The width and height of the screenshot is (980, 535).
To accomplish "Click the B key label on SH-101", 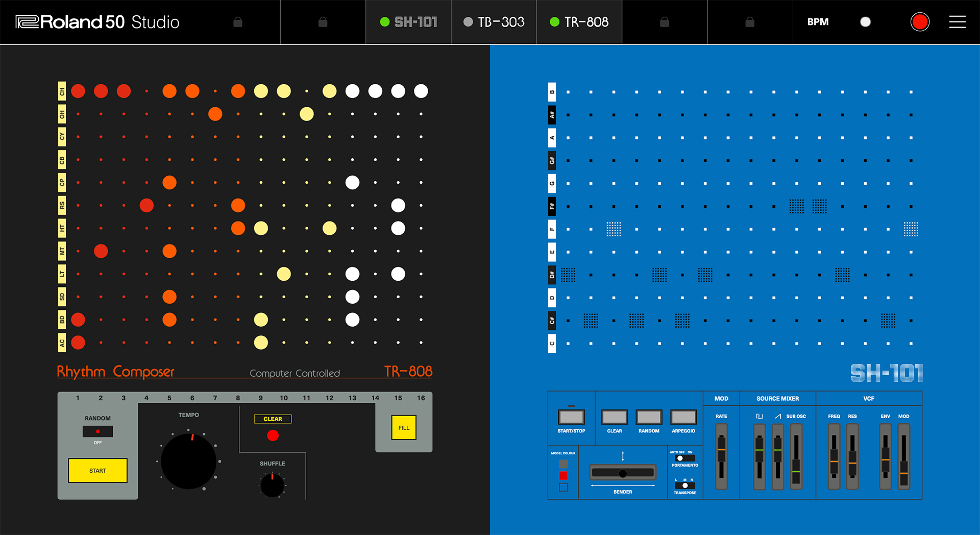I will pos(552,92).
